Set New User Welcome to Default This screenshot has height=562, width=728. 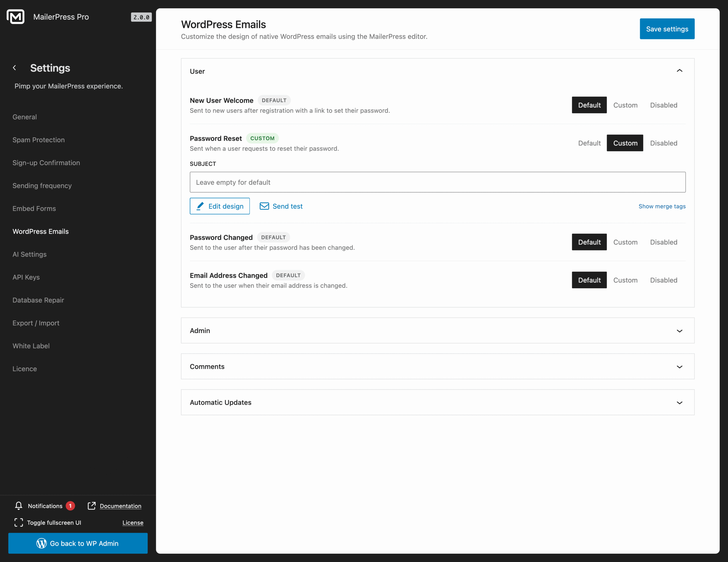[589, 105]
